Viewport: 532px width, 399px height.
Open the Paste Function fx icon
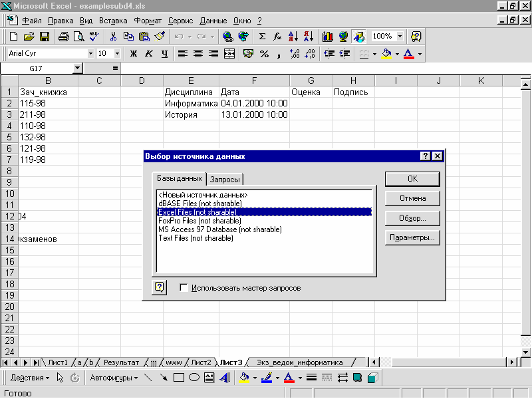coord(277,37)
